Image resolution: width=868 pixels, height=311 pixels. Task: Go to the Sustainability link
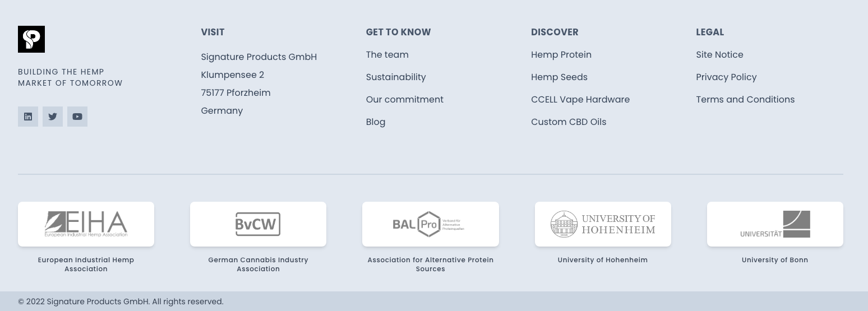click(x=396, y=77)
